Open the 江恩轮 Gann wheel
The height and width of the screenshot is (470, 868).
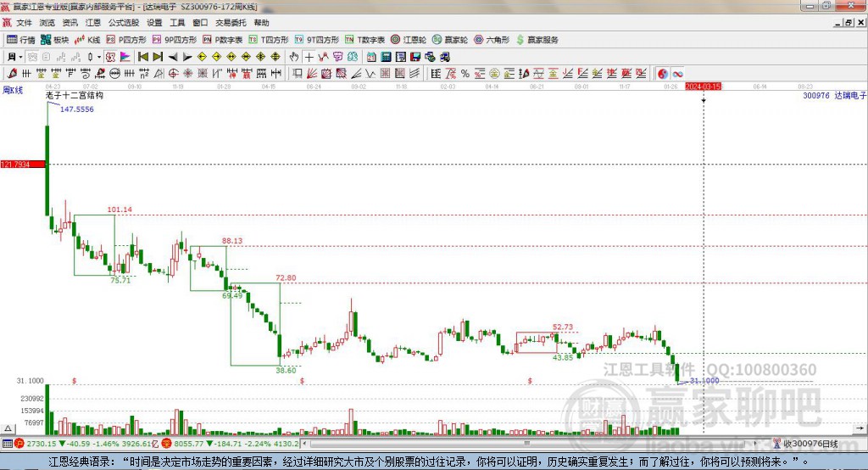pos(409,40)
